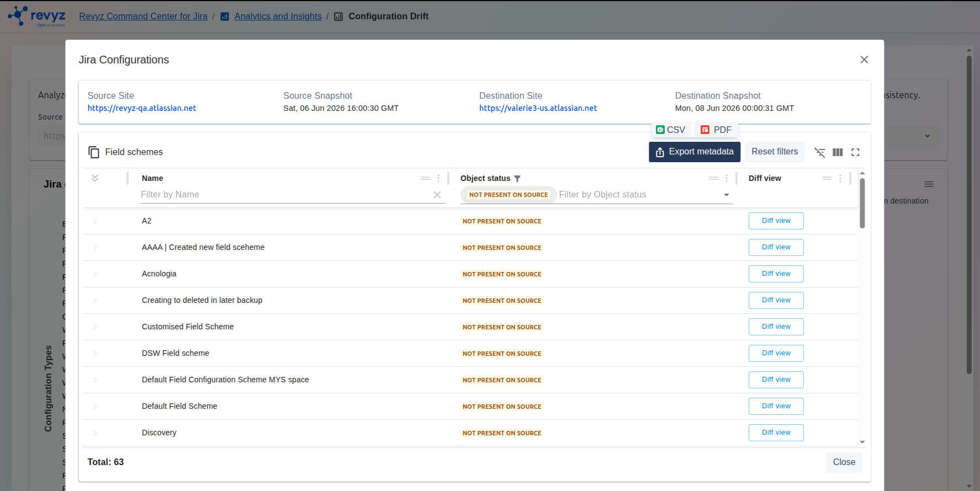Toggle full screen table icon
980x491 pixels.
(855, 152)
